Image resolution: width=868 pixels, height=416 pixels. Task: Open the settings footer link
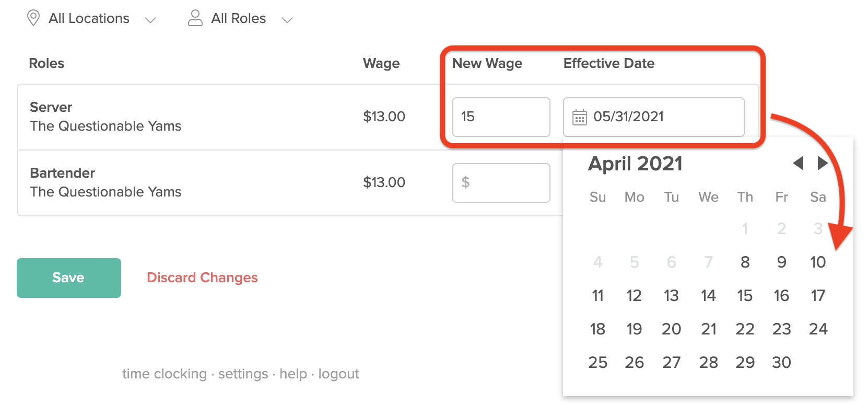click(x=243, y=374)
